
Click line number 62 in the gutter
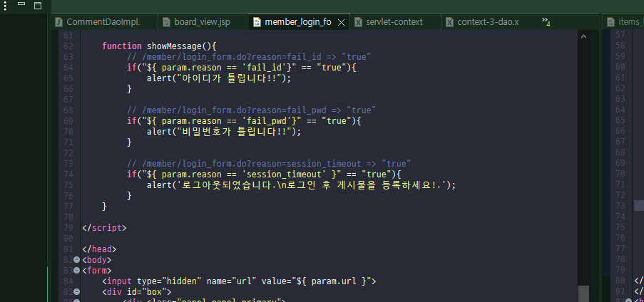coord(68,46)
